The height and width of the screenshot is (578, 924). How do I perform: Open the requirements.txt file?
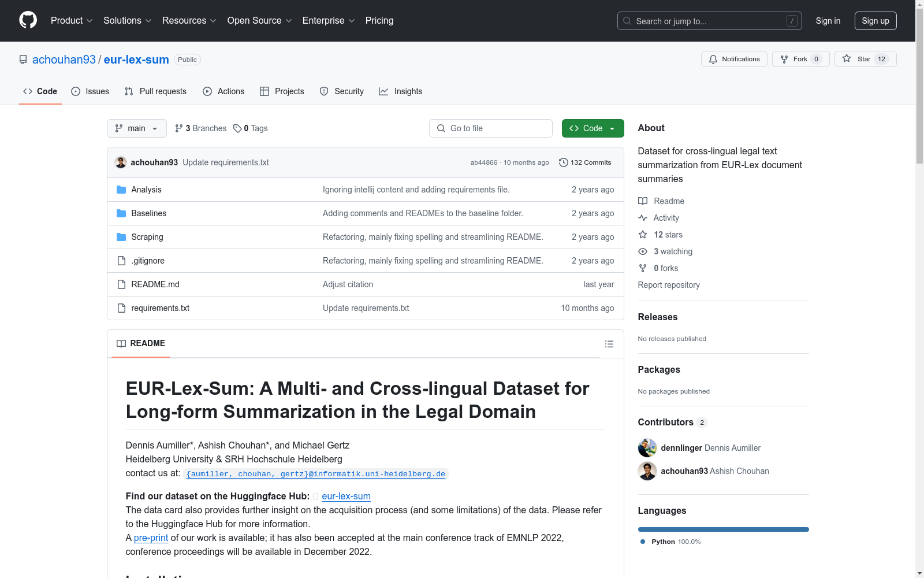[x=160, y=308]
